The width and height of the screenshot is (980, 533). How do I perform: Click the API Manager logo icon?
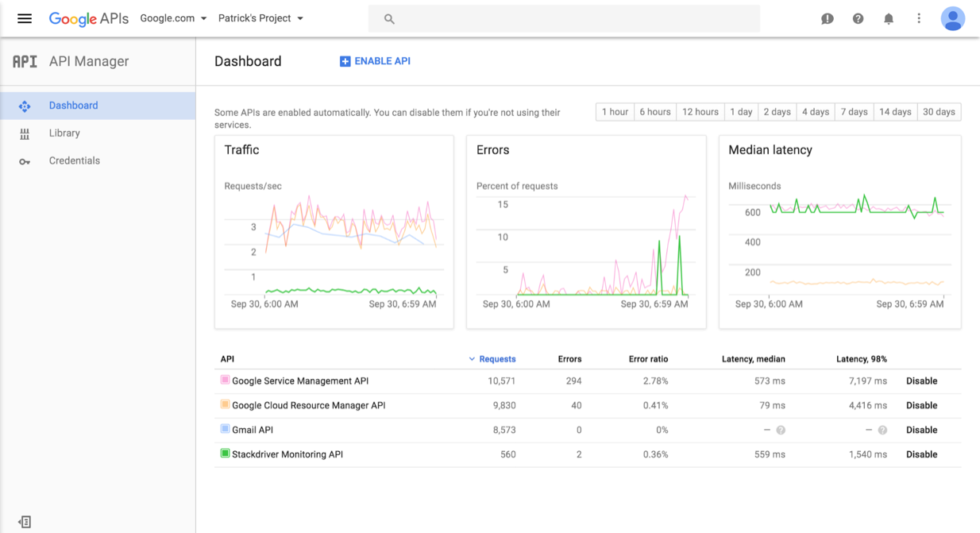pyautogui.click(x=25, y=61)
